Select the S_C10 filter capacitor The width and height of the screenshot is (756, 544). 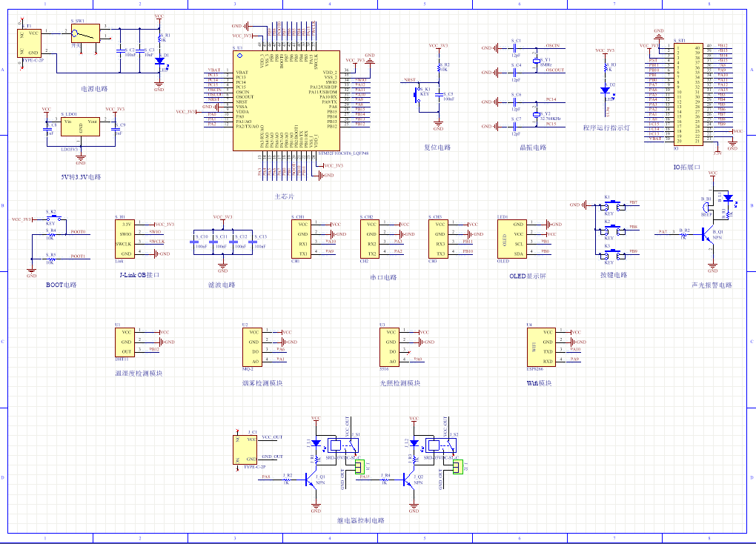[x=194, y=243]
